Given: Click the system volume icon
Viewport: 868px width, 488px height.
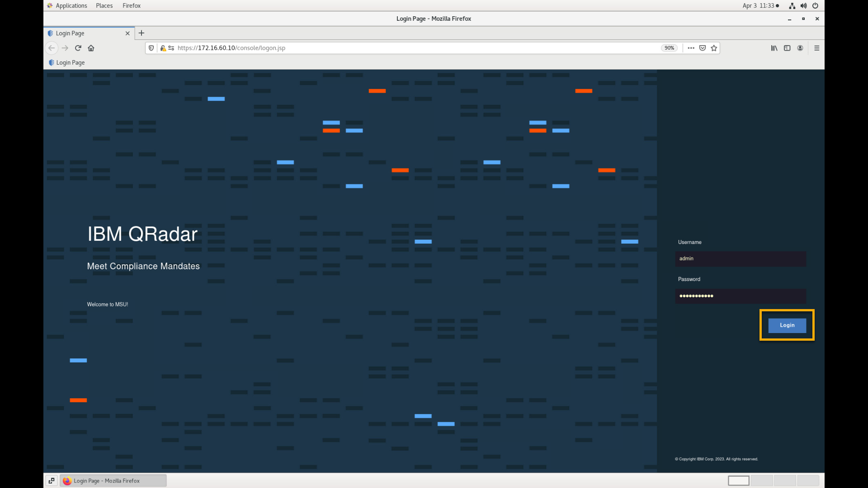Looking at the screenshot, I should [x=803, y=6].
